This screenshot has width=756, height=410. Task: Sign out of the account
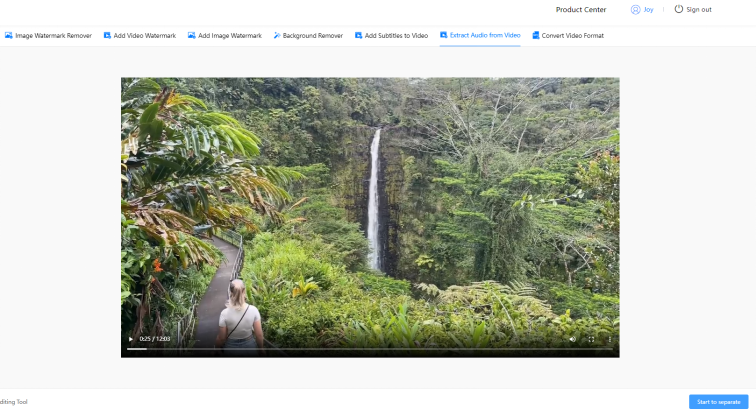click(x=699, y=10)
